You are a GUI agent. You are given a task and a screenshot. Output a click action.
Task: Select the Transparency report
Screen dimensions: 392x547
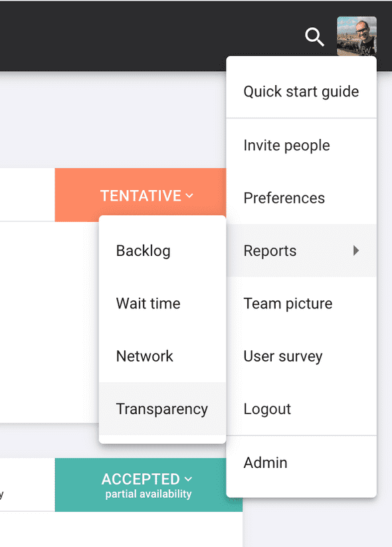click(163, 409)
